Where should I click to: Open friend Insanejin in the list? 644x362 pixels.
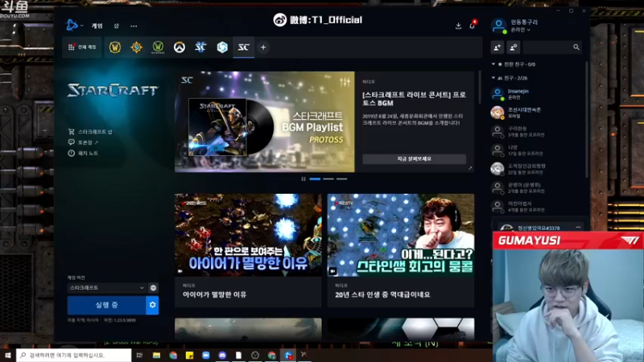click(536, 94)
